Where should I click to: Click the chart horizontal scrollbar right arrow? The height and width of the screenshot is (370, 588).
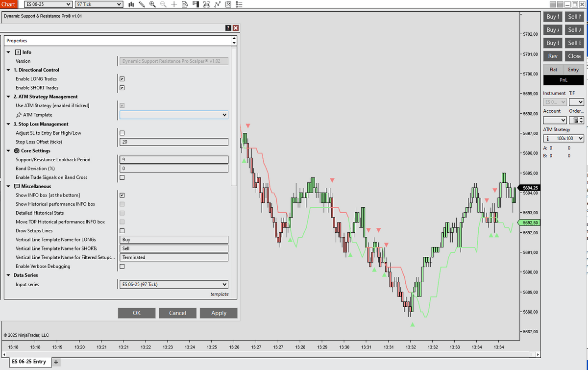pyautogui.click(x=538, y=354)
